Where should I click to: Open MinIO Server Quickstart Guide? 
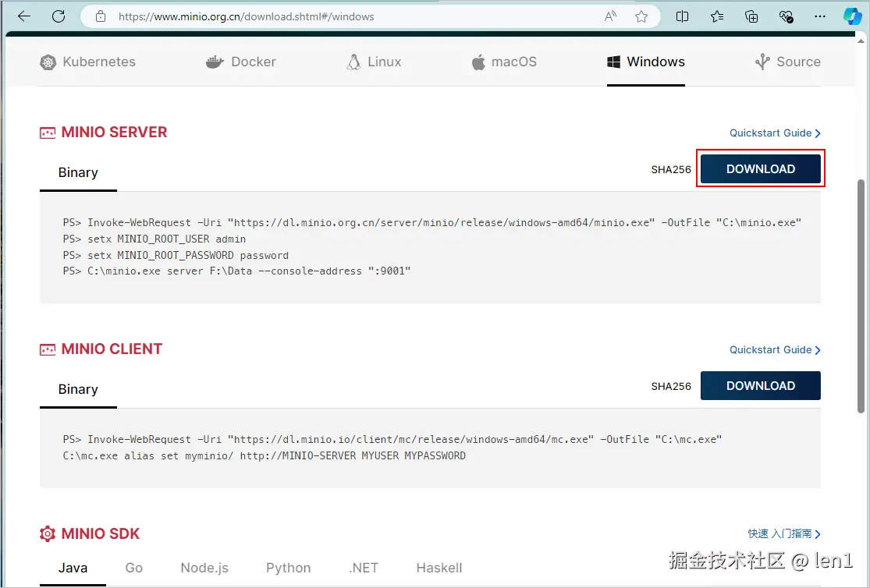tap(775, 133)
